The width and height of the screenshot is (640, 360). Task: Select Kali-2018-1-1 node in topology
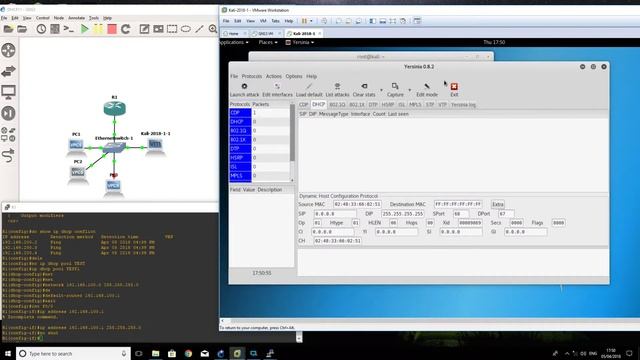155,144
